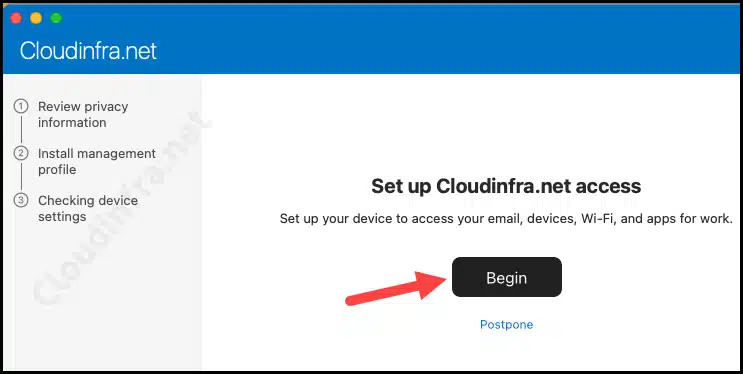The width and height of the screenshot is (743, 374).
Task: Click the Set up Cloudinfra.net access heading
Action: (x=506, y=186)
